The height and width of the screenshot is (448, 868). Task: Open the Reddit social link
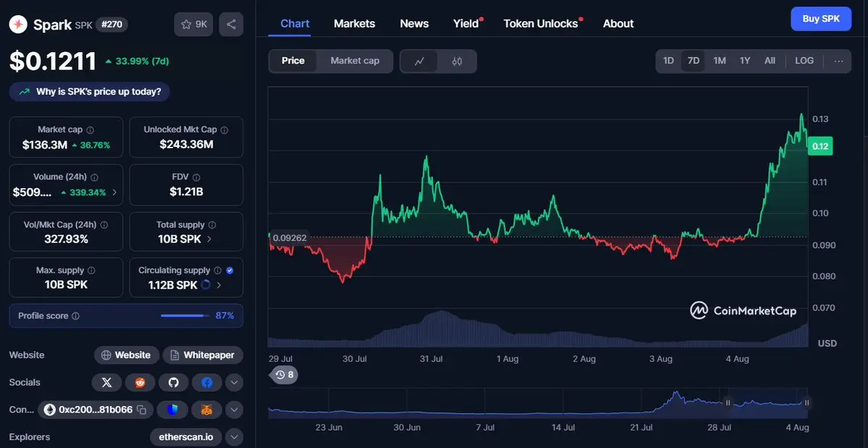point(140,383)
